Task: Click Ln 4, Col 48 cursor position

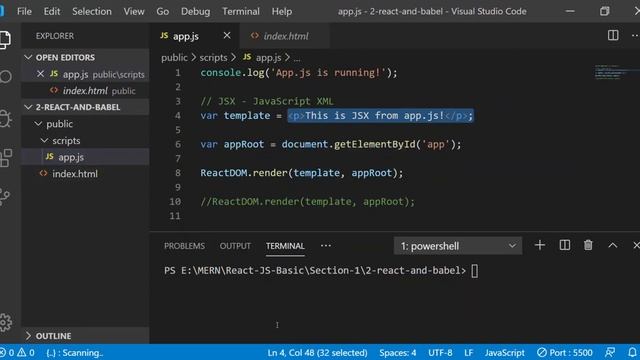Action: coord(317,352)
